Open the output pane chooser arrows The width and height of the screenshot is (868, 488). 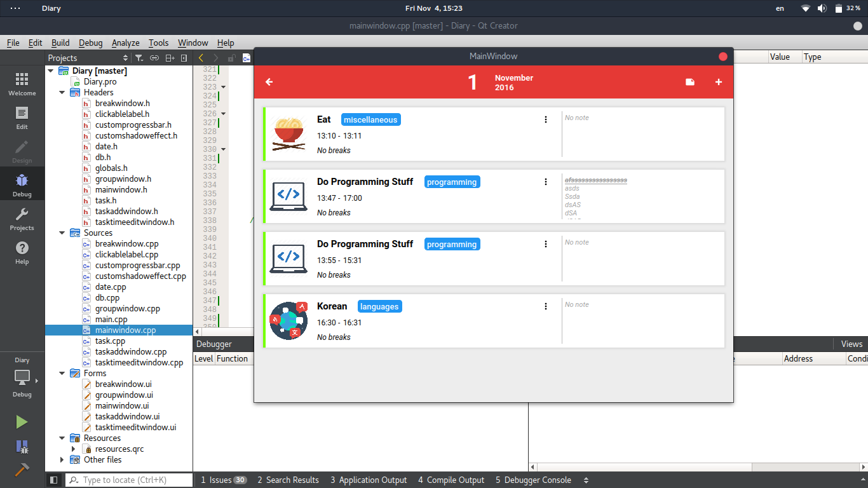pos(586,480)
